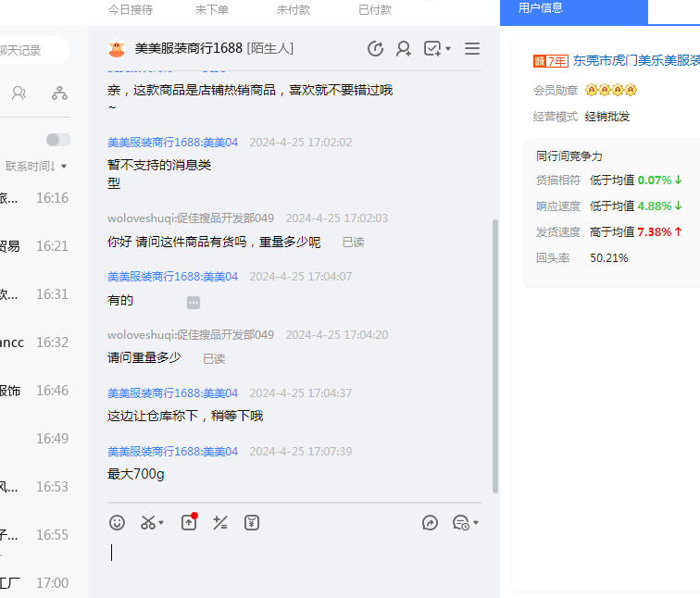Image resolution: width=700 pixels, height=598 pixels.
Task: Click the contacts icon in left sidebar
Action: [x=19, y=93]
